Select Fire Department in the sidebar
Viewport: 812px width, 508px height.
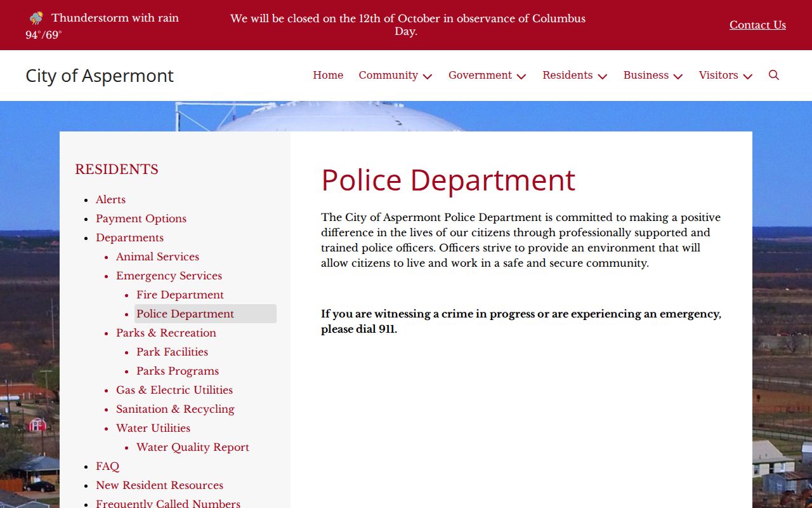point(180,295)
